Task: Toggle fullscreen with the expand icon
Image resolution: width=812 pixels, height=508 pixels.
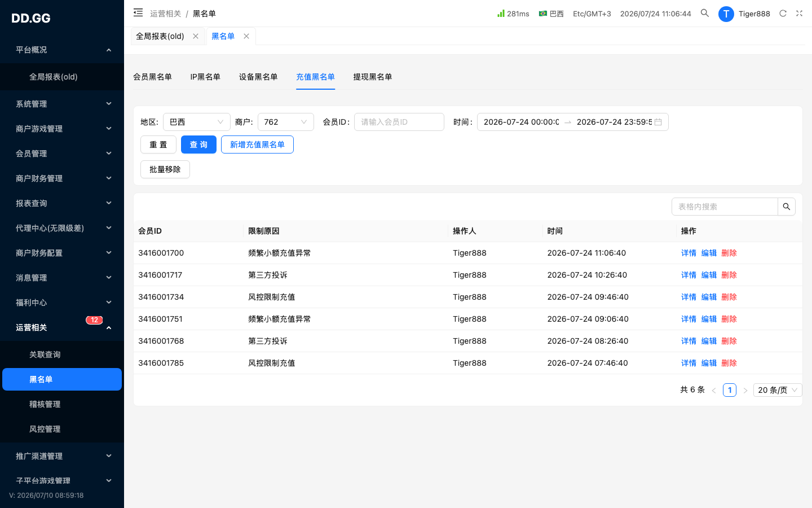Action: tap(799, 13)
